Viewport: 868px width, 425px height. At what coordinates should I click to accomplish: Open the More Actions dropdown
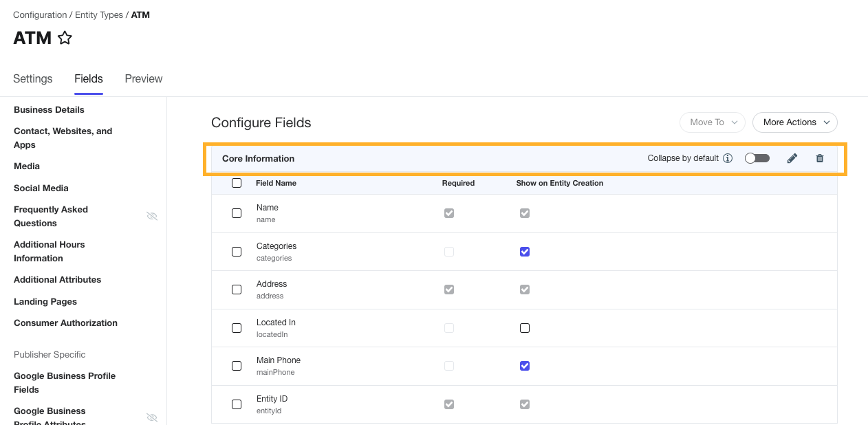[794, 122]
